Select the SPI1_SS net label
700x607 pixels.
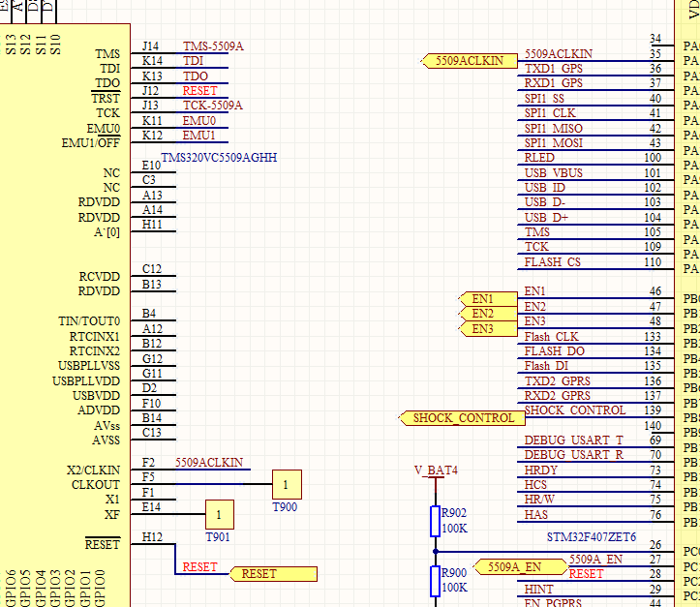[544, 98]
